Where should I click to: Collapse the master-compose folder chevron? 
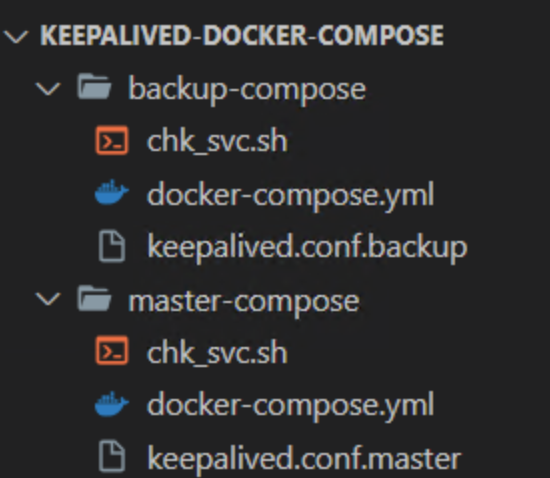[x=48, y=300]
